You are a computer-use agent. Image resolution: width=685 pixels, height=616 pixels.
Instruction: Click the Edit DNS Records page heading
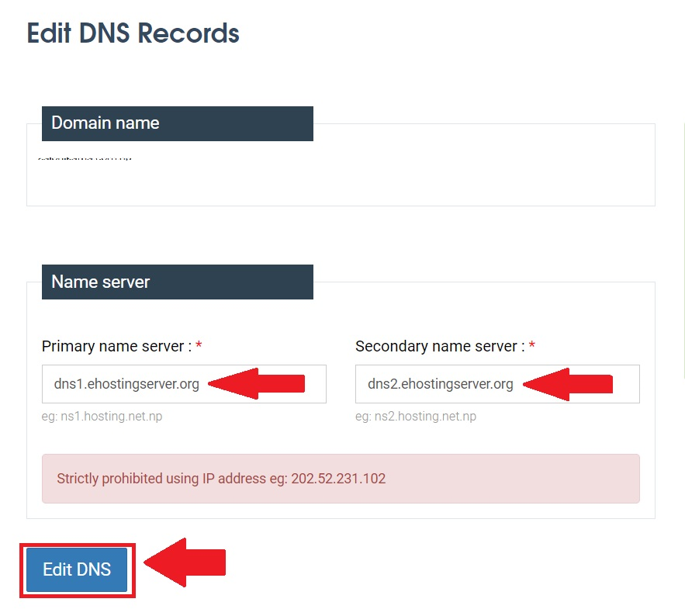133,33
